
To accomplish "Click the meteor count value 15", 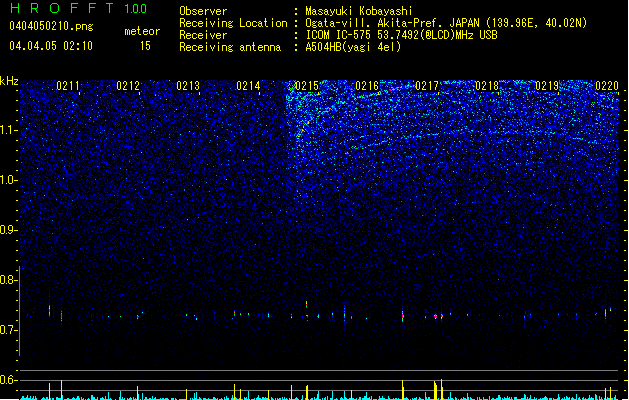I will point(145,46).
